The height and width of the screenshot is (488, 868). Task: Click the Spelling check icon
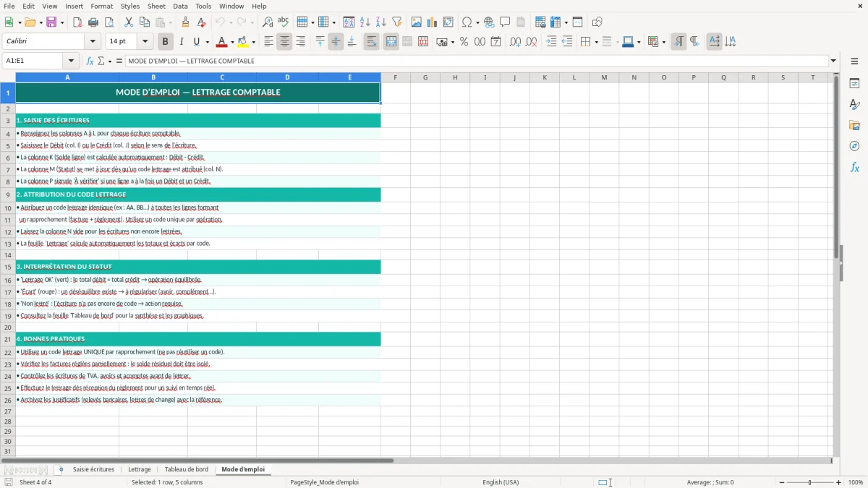point(283,22)
